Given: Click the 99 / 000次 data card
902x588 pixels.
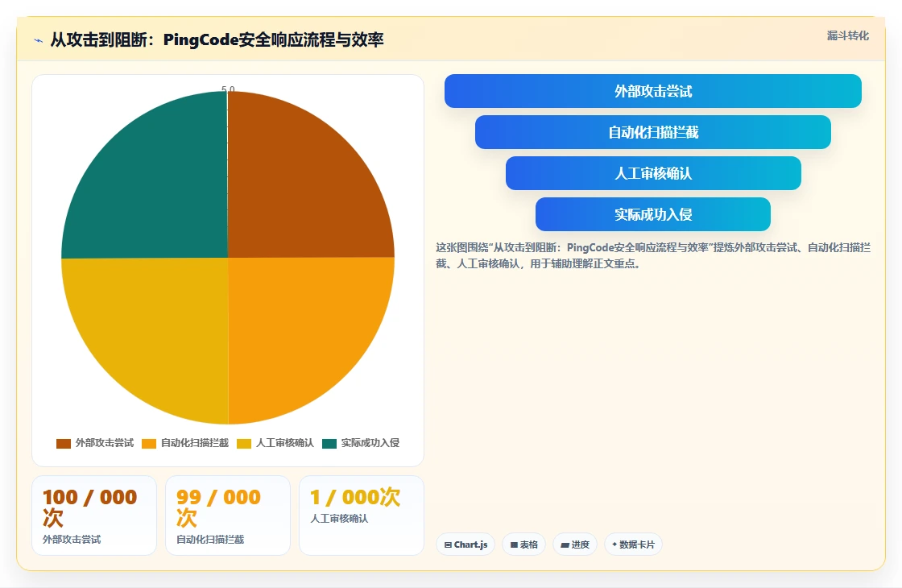Looking at the screenshot, I should tap(228, 516).
